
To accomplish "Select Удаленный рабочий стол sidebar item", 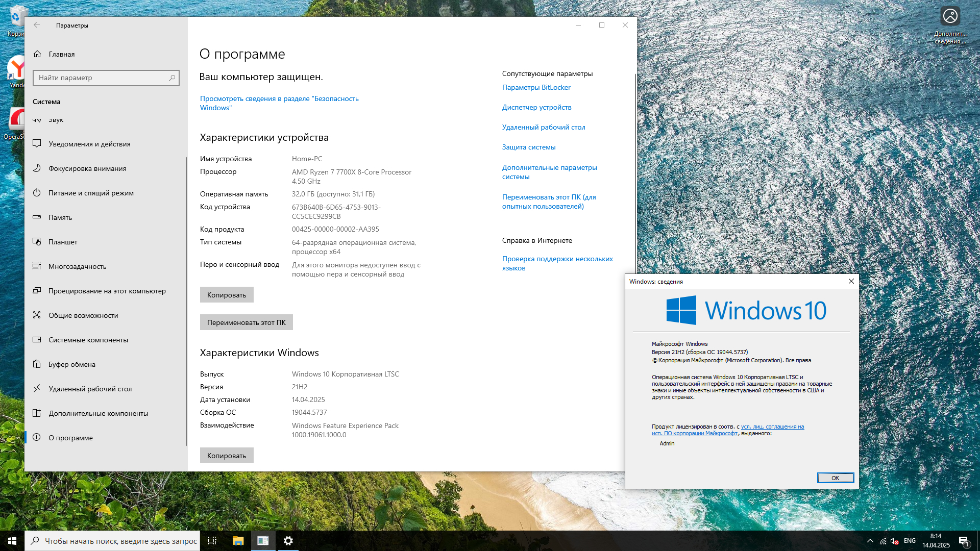I will (90, 389).
